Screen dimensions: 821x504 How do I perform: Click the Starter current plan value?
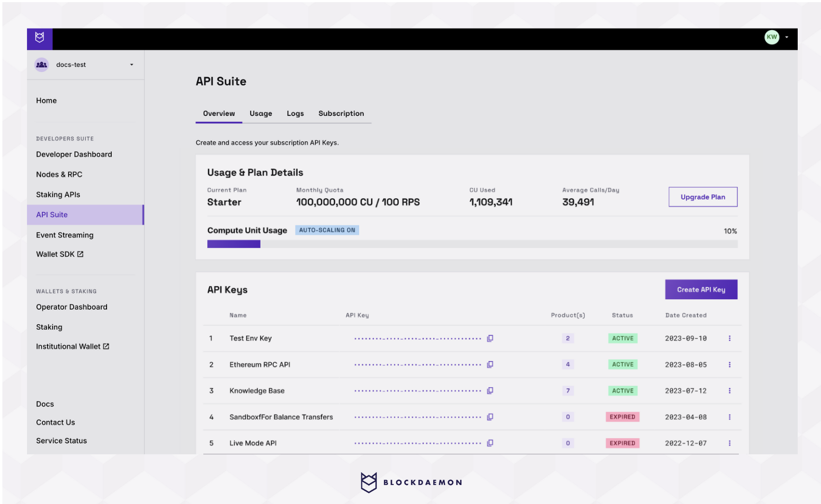(224, 202)
